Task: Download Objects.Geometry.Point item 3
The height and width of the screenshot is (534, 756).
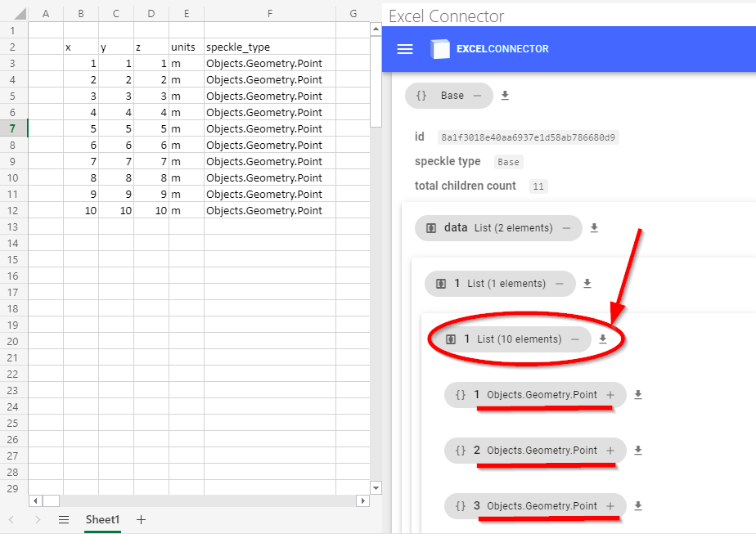Action: click(x=638, y=506)
